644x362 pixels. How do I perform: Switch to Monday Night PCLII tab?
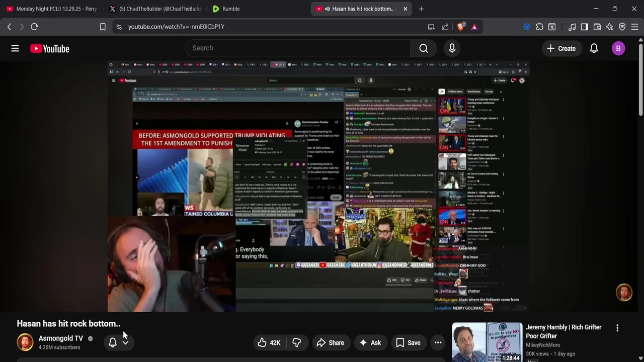[x=52, y=9]
